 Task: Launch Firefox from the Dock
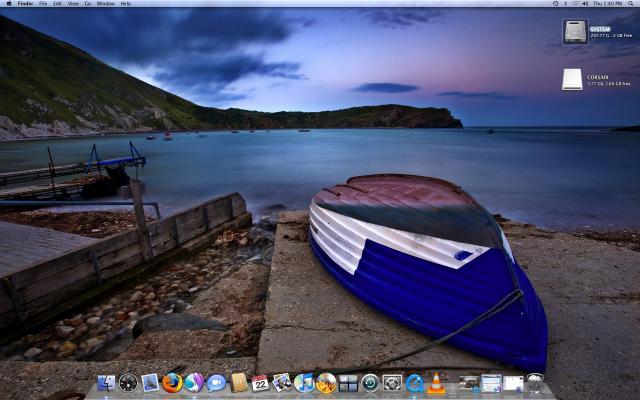[172, 383]
